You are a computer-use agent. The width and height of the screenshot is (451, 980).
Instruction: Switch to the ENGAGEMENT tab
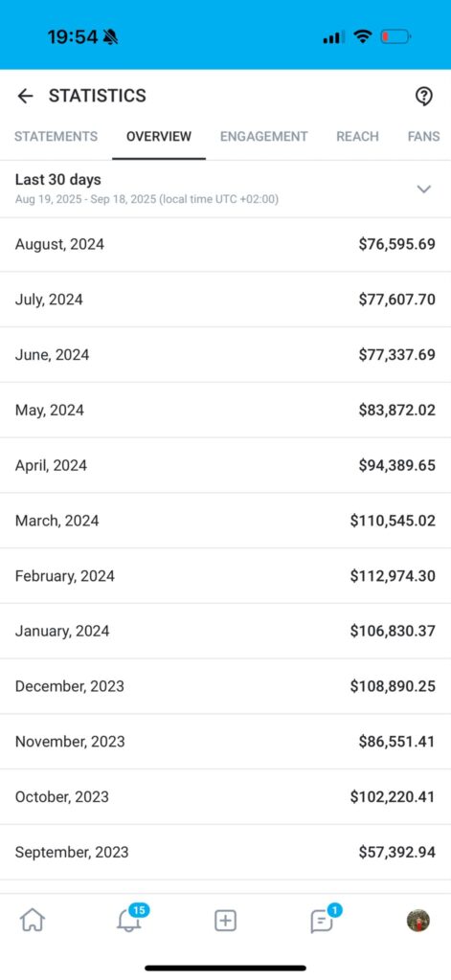click(264, 136)
